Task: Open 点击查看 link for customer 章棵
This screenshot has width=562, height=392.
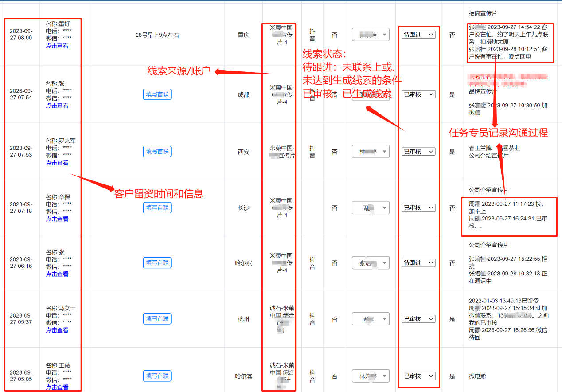Action: (x=57, y=219)
